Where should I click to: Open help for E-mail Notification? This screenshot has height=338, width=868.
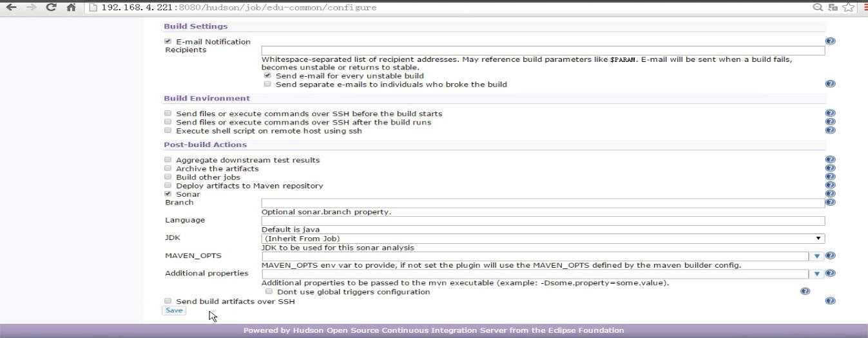[830, 41]
